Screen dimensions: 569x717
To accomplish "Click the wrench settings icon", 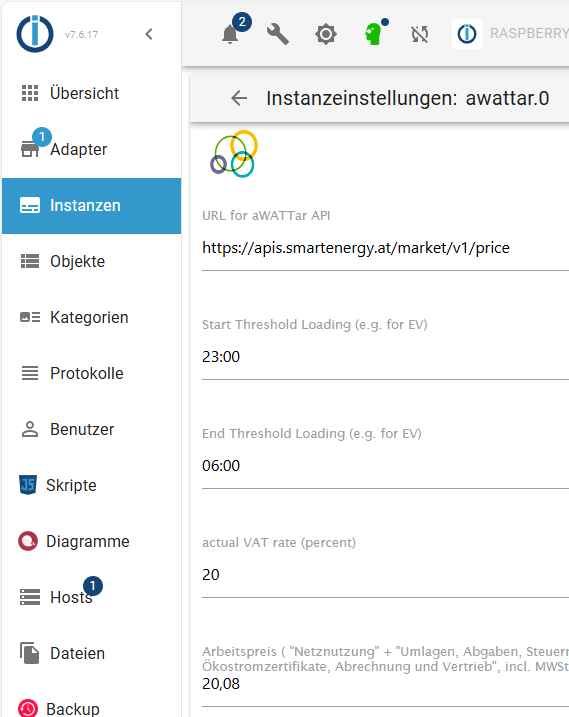I will 278,34.
